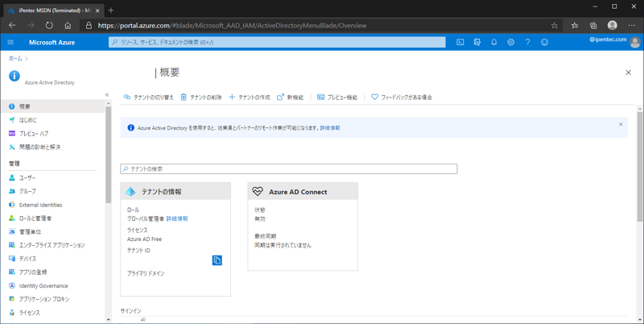This screenshot has width=644, height=324.
Task: Open the help question mark icon
Action: [x=527, y=42]
